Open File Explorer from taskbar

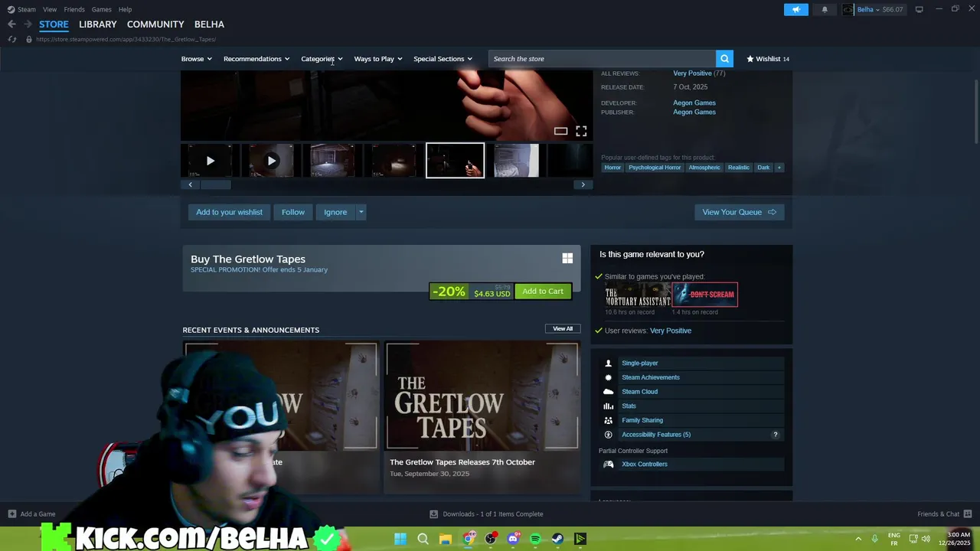click(x=445, y=539)
